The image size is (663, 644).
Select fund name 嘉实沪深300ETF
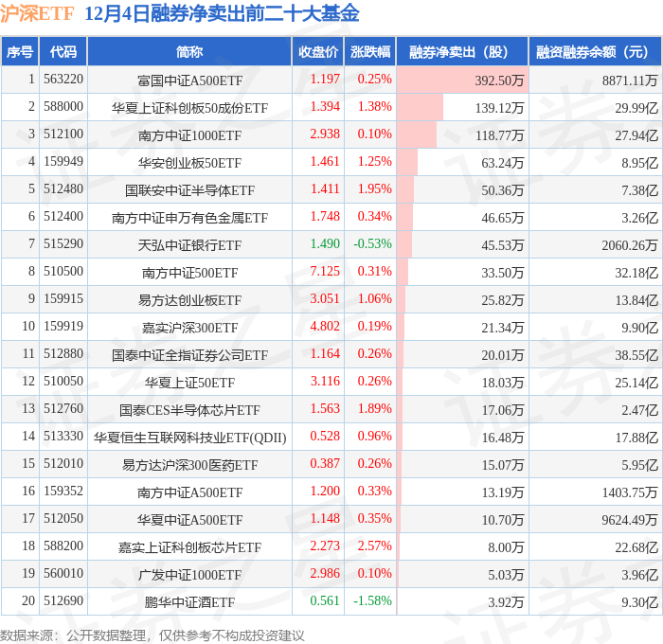tap(189, 328)
